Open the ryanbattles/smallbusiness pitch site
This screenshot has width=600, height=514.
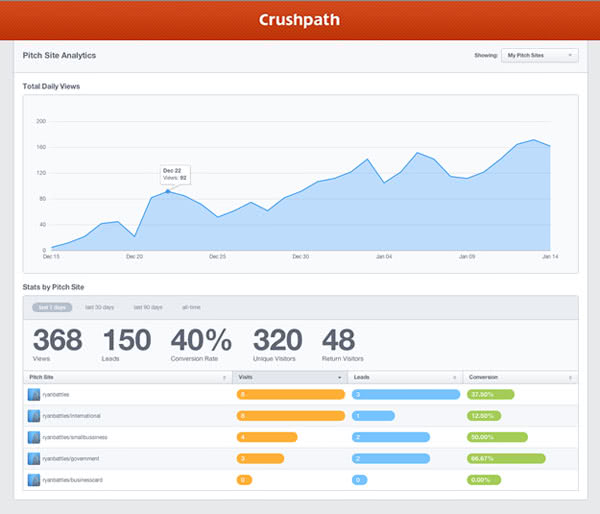pos(75,437)
